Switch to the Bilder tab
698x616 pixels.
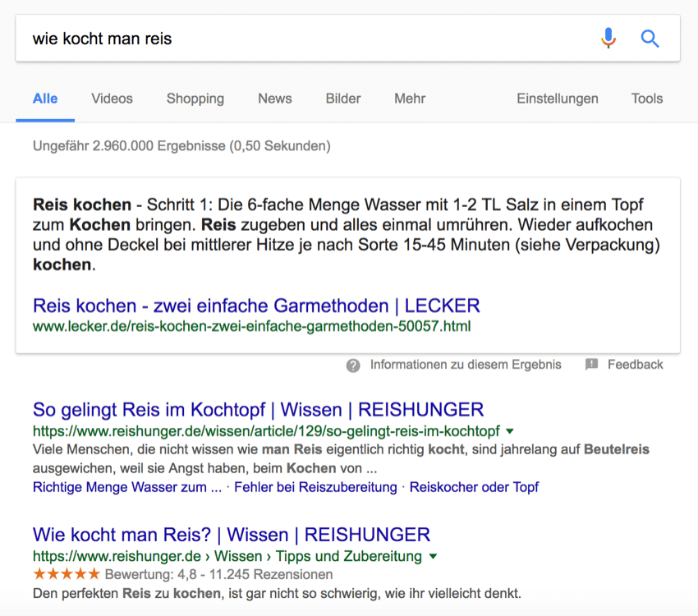pyautogui.click(x=342, y=99)
